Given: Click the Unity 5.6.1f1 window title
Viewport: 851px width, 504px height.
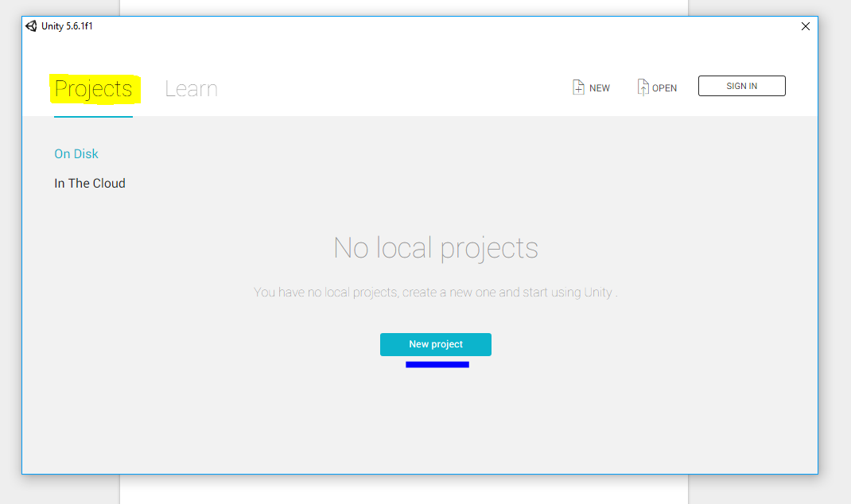Looking at the screenshot, I should [67, 26].
